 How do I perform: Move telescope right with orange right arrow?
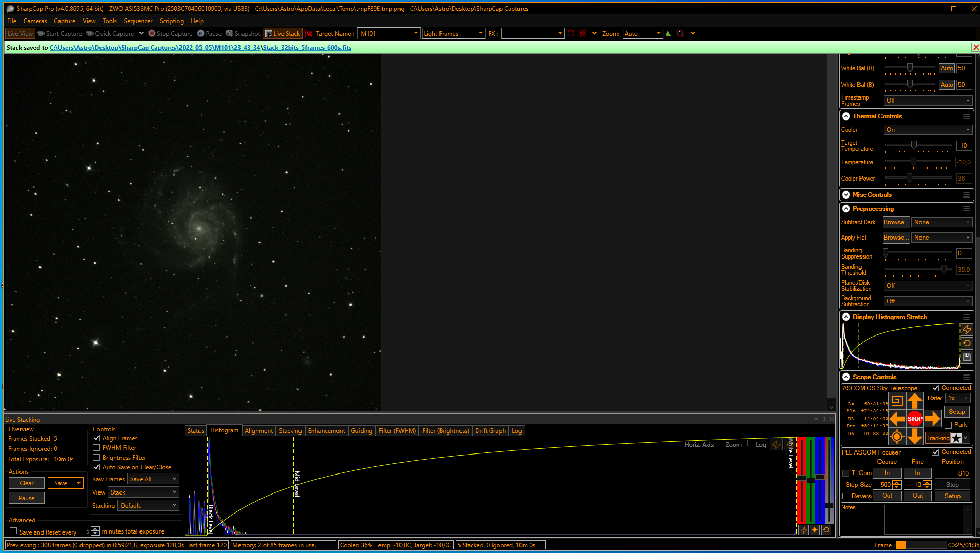pos(933,419)
